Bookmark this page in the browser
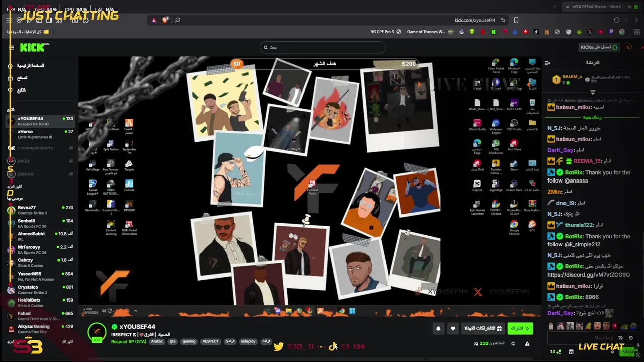644x362 pixels. [x=516, y=20]
